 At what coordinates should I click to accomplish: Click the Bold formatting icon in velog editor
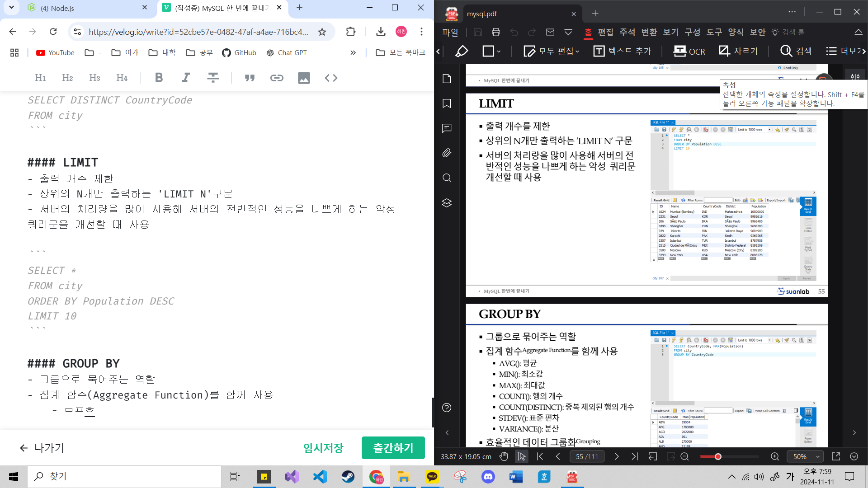pyautogui.click(x=159, y=78)
